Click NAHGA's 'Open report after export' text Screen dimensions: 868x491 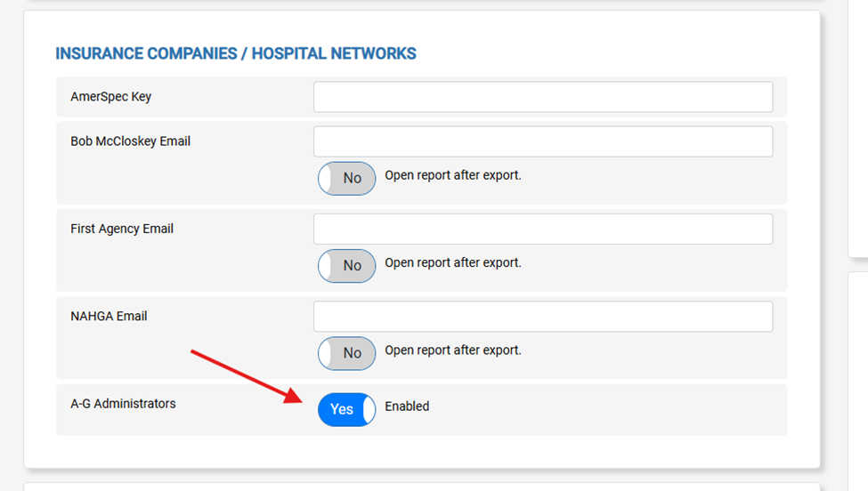453,350
